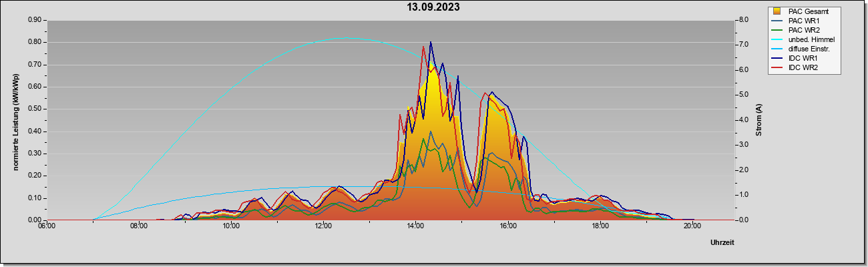Select the IDC WR1 legend entry
868x267 pixels.
(797, 59)
